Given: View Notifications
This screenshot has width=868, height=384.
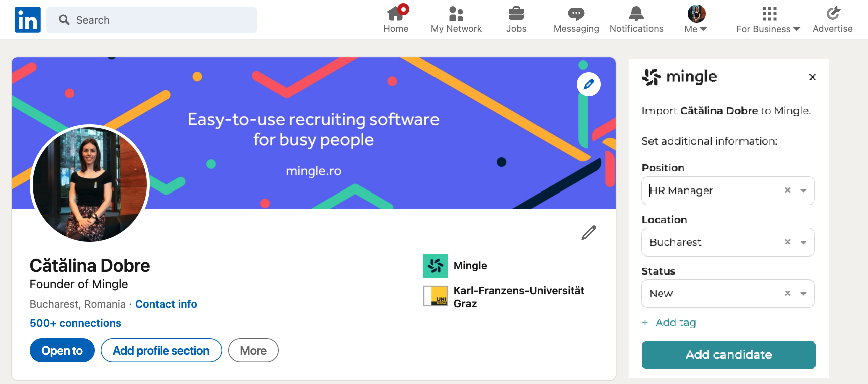Looking at the screenshot, I should 636,19.
